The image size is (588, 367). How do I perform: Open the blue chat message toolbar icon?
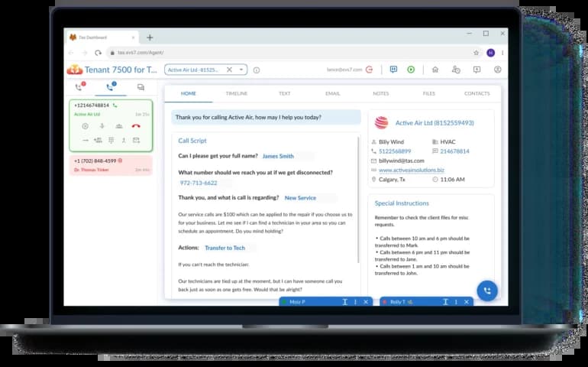pos(393,70)
